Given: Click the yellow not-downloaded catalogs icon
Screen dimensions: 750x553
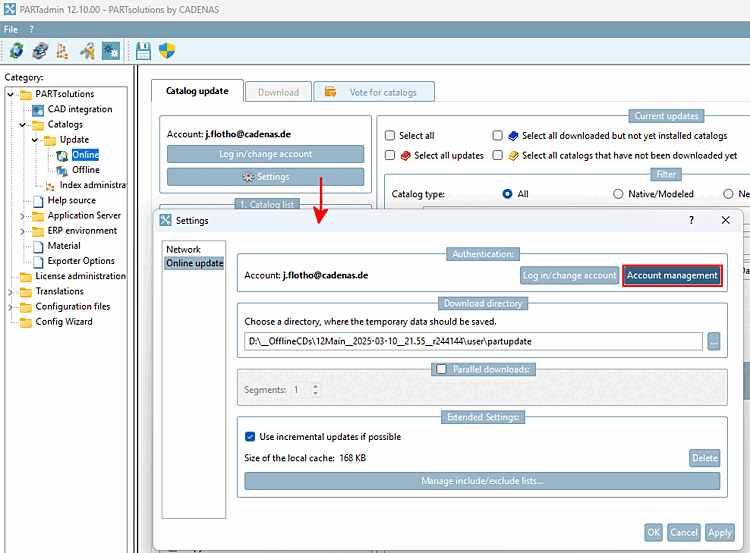Looking at the screenshot, I should click(513, 155).
